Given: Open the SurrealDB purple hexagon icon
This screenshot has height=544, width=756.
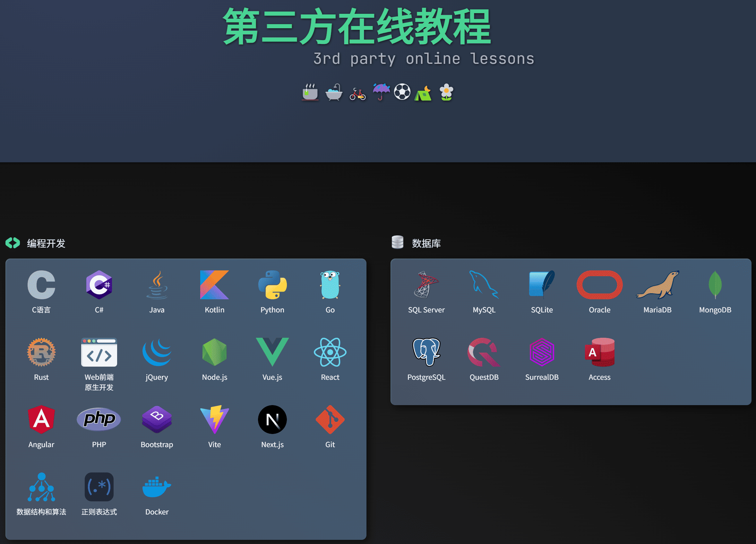Looking at the screenshot, I should coord(542,352).
